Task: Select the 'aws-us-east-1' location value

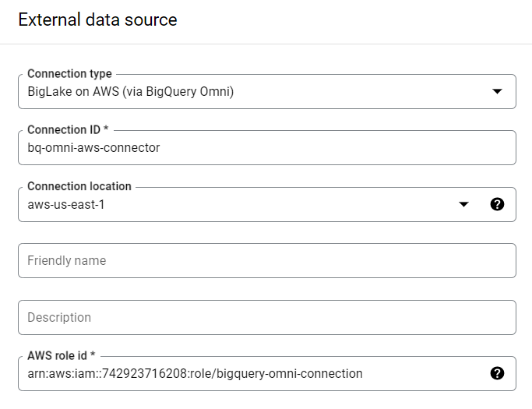Action: point(66,205)
